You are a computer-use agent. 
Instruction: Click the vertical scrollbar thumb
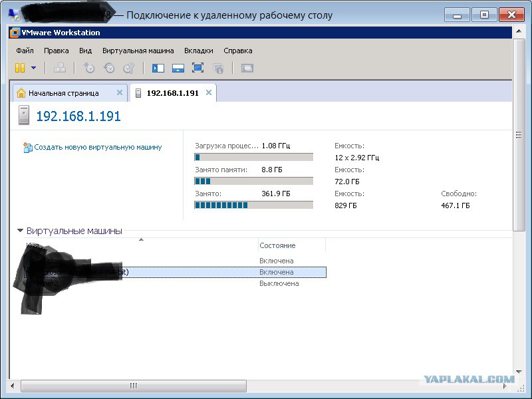click(519, 135)
